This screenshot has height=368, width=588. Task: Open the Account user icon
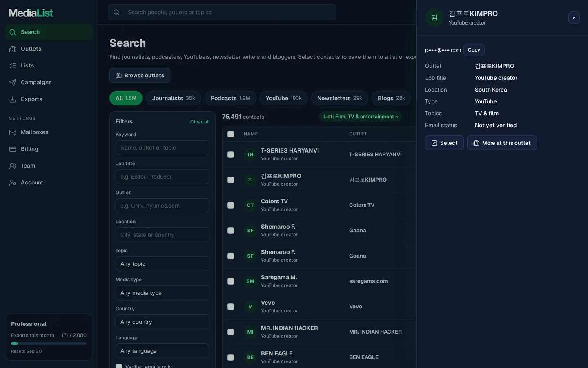pyautogui.click(x=13, y=183)
